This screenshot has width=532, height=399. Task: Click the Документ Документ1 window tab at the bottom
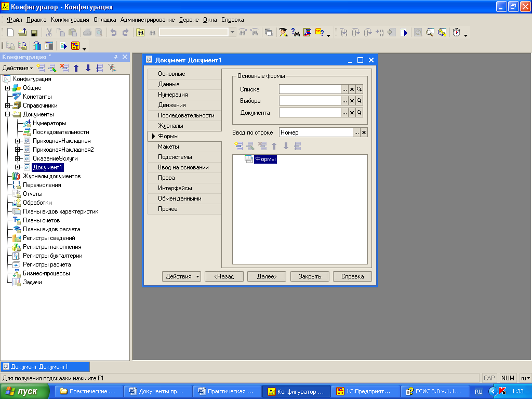[45, 367]
